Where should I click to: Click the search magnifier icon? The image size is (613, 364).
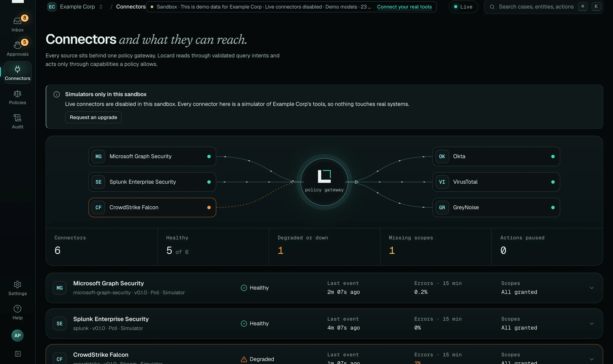(492, 7)
